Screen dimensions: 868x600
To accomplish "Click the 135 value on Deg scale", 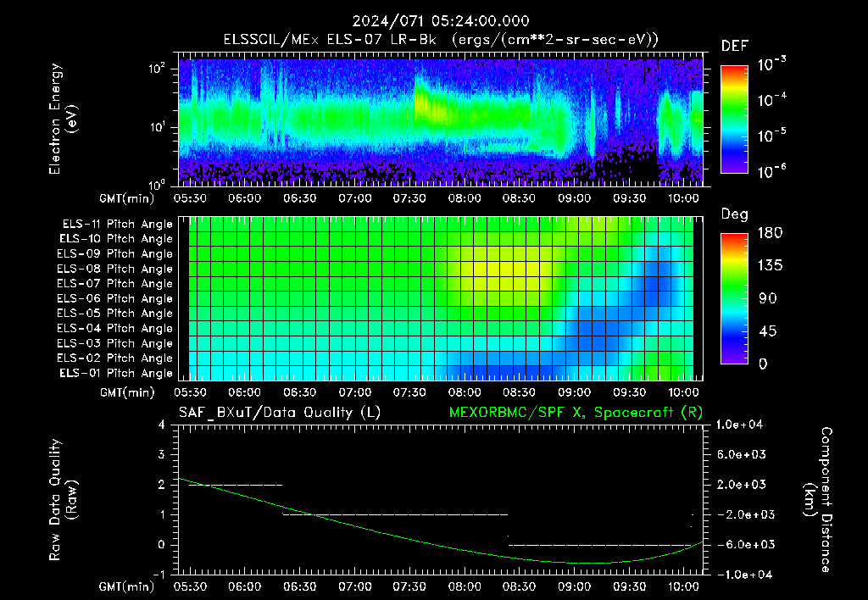I will 771,266.
